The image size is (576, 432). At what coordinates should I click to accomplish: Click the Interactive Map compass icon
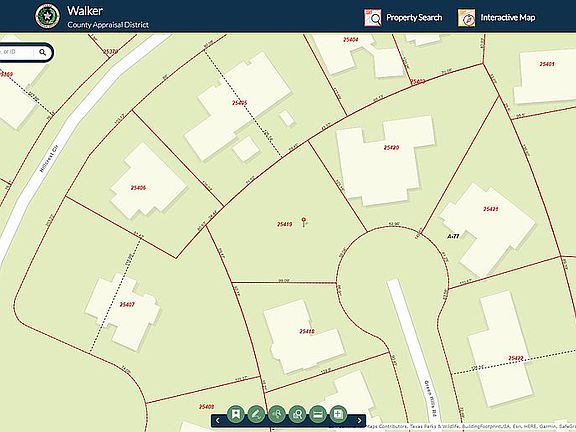(467, 18)
